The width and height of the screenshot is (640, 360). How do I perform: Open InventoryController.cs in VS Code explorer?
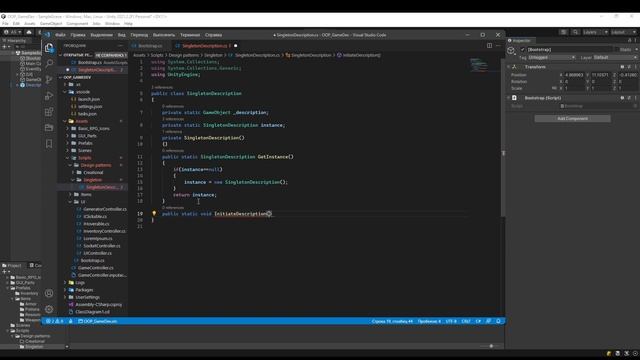click(104, 231)
